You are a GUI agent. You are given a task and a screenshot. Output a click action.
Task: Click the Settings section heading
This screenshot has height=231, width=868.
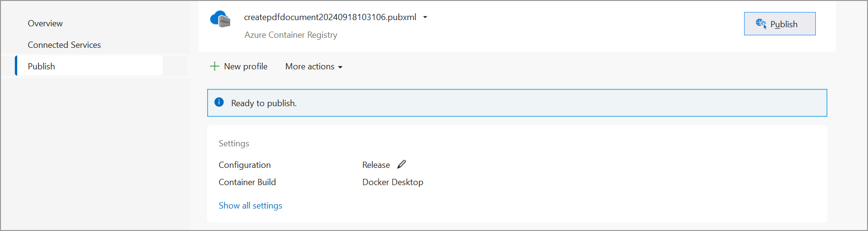234,143
